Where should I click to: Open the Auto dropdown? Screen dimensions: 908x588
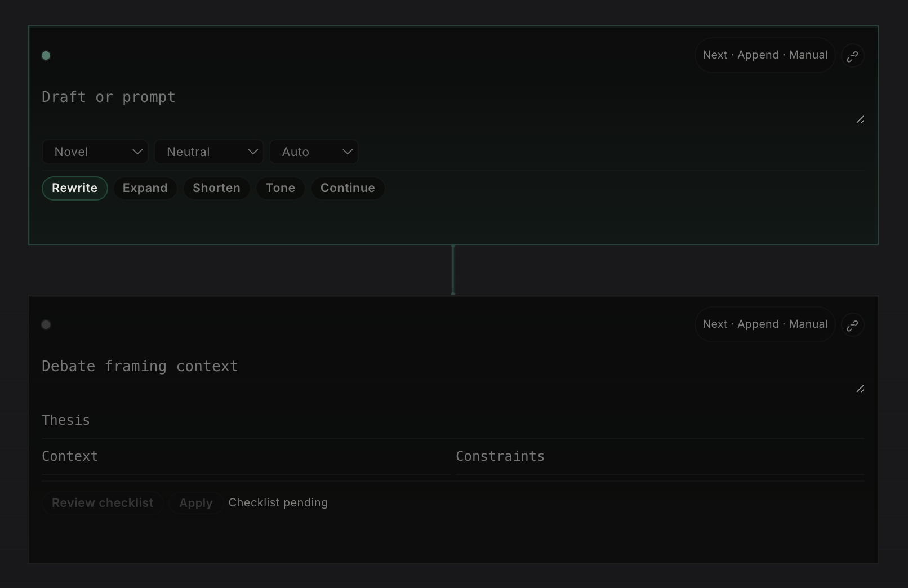point(314,152)
